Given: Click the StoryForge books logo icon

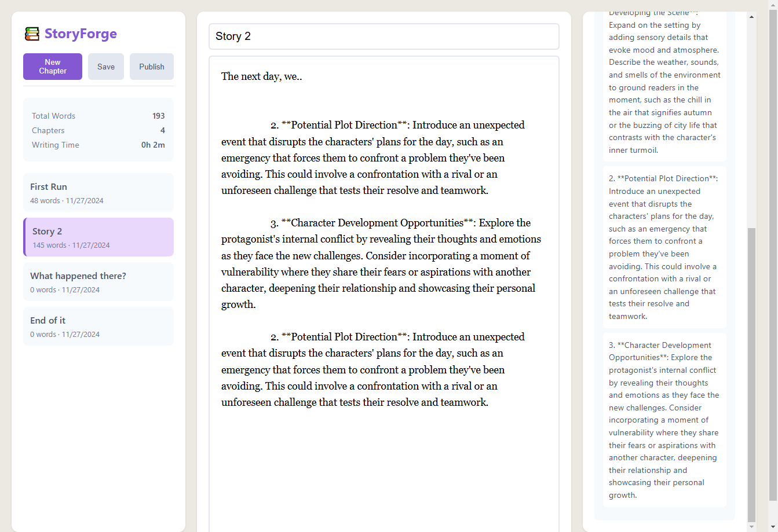Looking at the screenshot, I should [x=33, y=34].
